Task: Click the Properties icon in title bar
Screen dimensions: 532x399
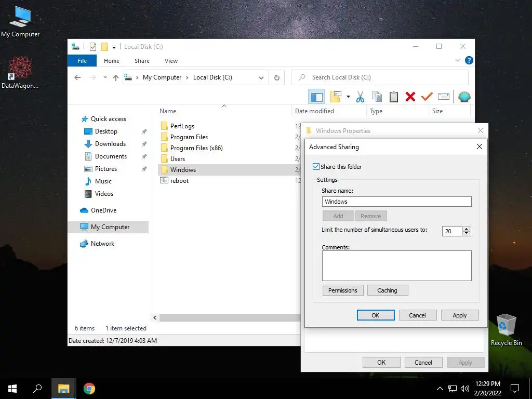Action: coord(93,46)
